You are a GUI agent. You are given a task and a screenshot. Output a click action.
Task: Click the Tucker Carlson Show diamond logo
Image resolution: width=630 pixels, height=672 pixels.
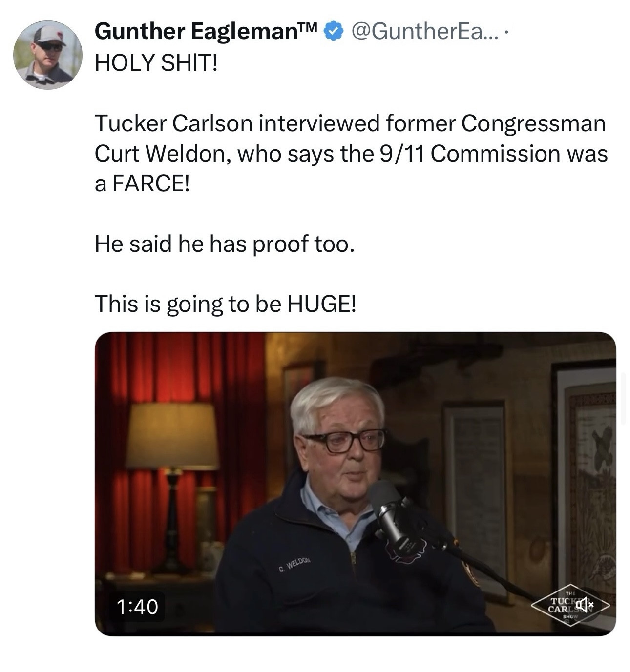(x=570, y=605)
